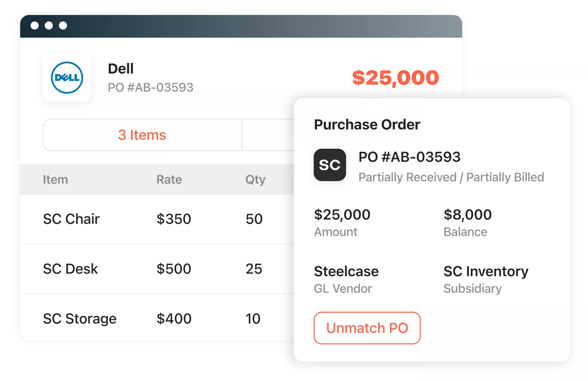This screenshot has height=381, width=588.
Task: Click the first window control dot
Action: click(x=35, y=26)
